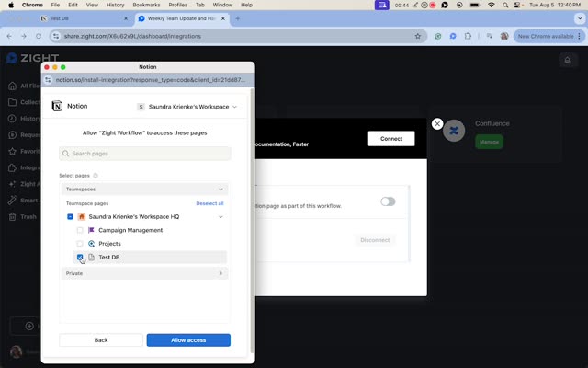
Task: Click the Chrome profile avatar
Action: click(504, 36)
